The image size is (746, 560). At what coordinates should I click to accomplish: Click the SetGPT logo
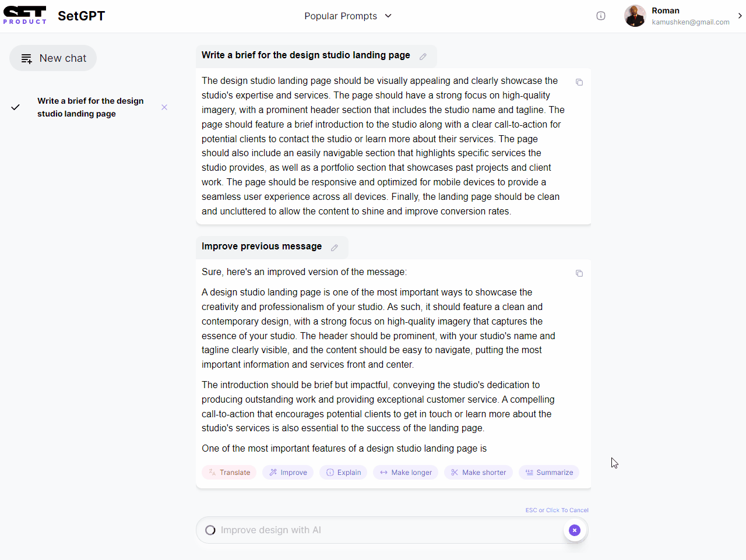pos(25,16)
